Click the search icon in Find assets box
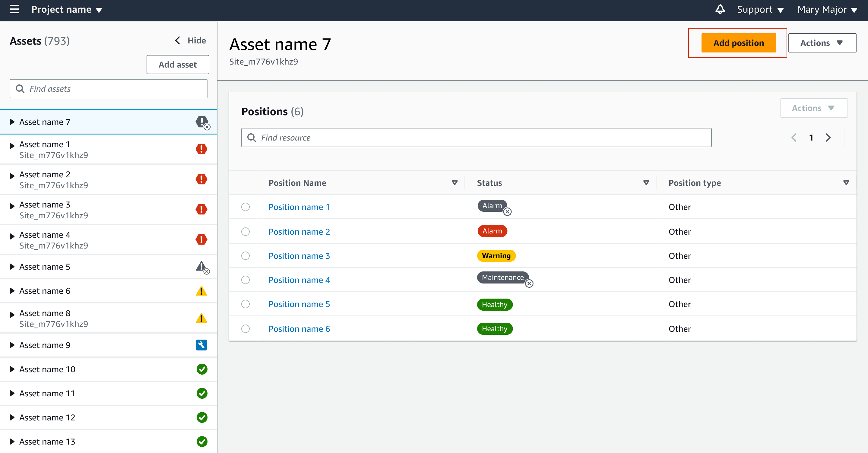The height and width of the screenshot is (453, 868). click(x=20, y=89)
